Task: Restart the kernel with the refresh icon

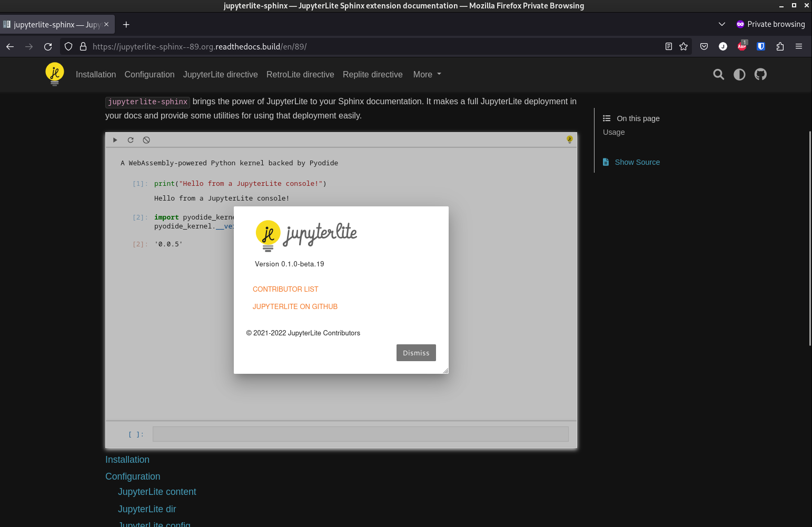Action: (x=131, y=140)
